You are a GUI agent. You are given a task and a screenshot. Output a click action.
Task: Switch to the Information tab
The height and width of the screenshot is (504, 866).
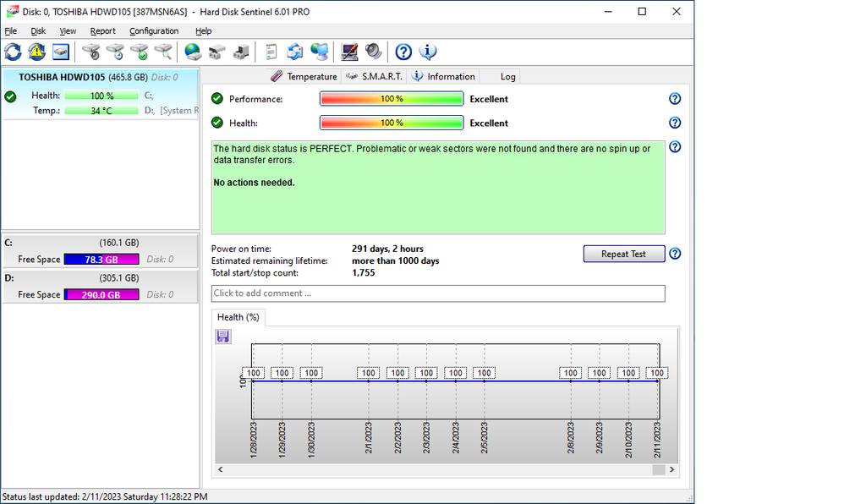pyautogui.click(x=443, y=77)
